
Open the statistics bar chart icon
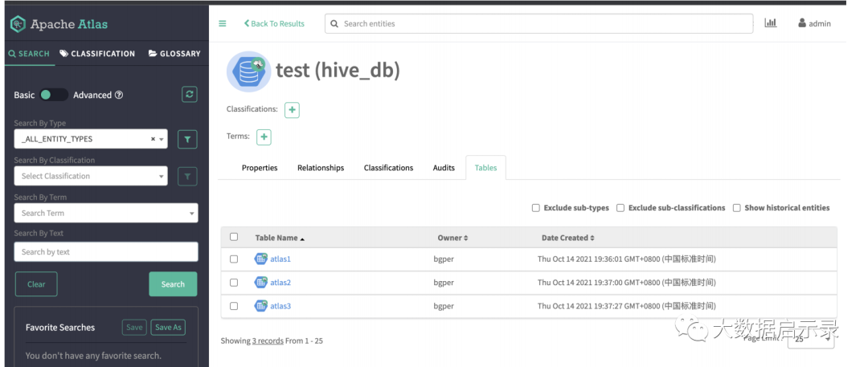pos(771,22)
